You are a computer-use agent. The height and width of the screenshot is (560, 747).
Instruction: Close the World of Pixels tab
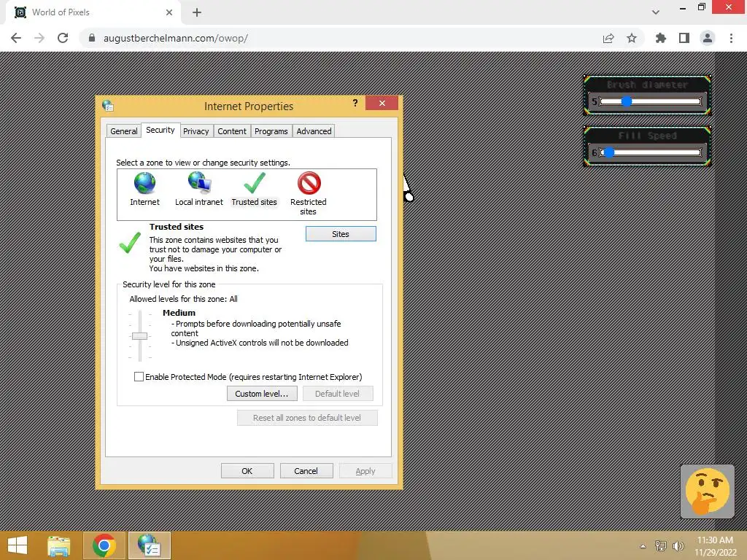coord(169,12)
